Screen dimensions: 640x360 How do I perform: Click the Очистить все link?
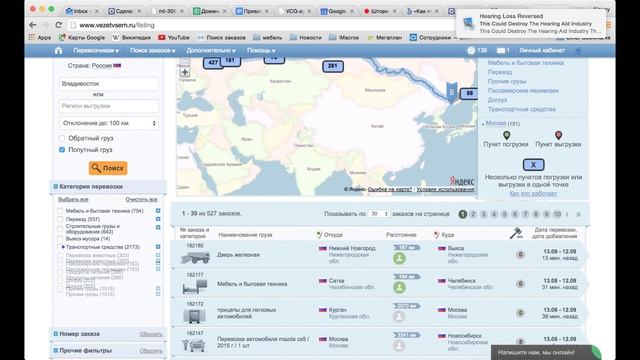pyautogui.click(x=142, y=199)
